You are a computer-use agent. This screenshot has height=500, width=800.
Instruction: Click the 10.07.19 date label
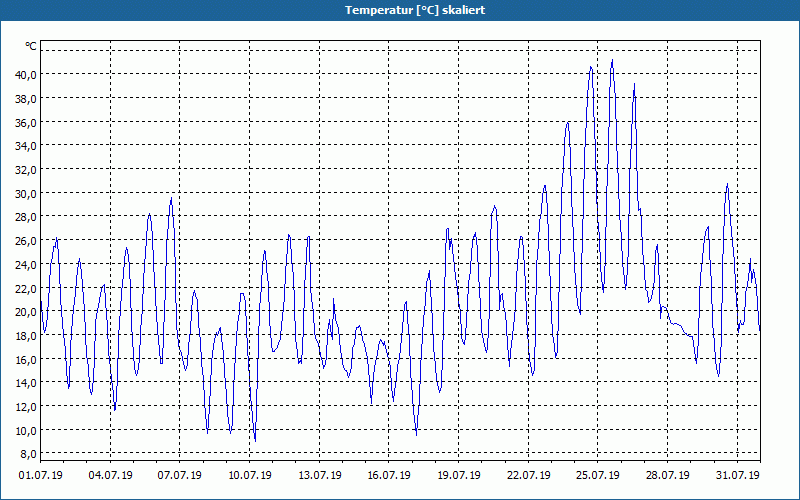point(249,475)
